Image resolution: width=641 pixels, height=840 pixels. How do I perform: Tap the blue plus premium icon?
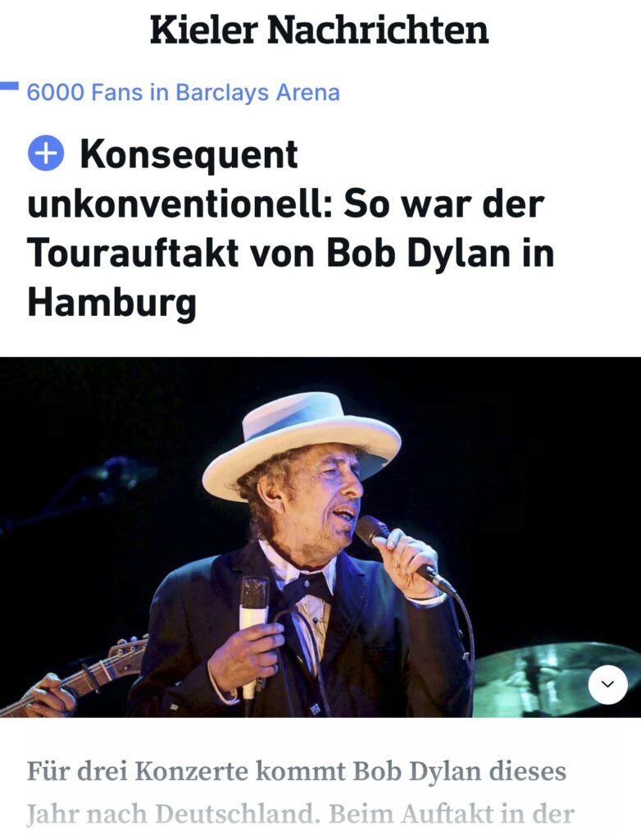(x=46, y=153)
